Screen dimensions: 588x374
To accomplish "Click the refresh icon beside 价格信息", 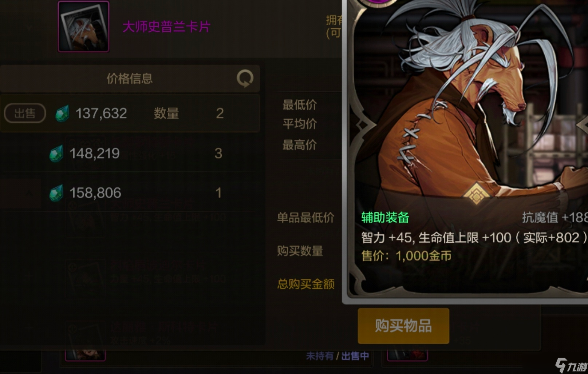I will (x=245, y=78).
